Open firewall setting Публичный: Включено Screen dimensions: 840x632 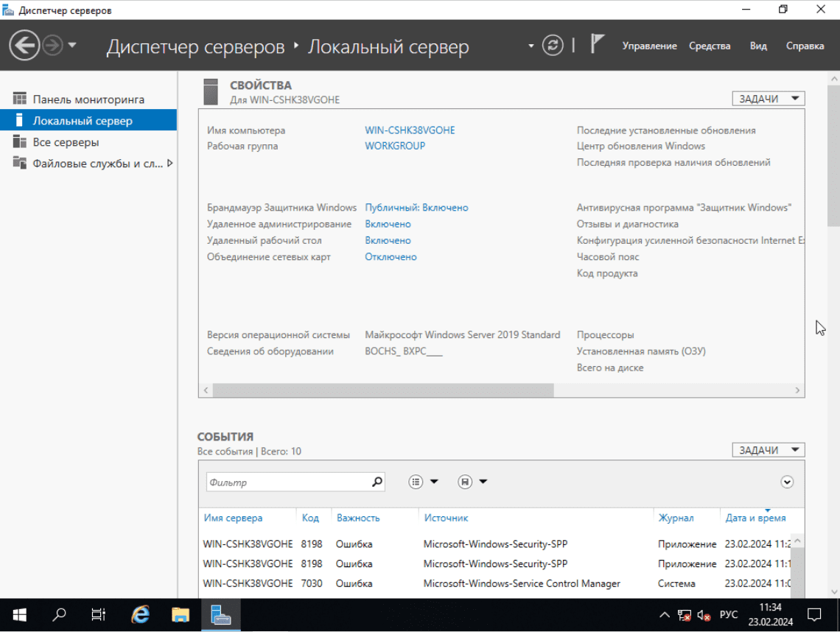coord(416,207)
